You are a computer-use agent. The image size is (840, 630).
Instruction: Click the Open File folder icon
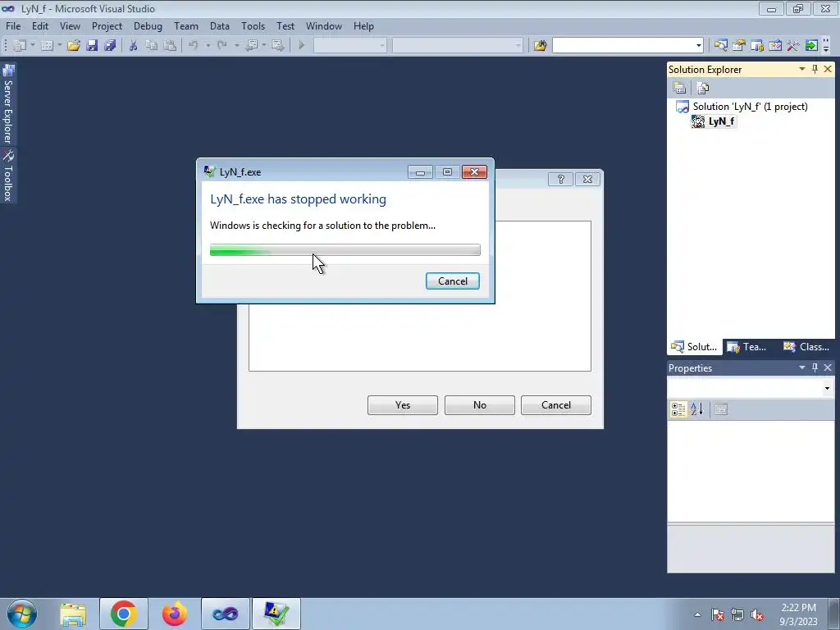tap(73, 46)
